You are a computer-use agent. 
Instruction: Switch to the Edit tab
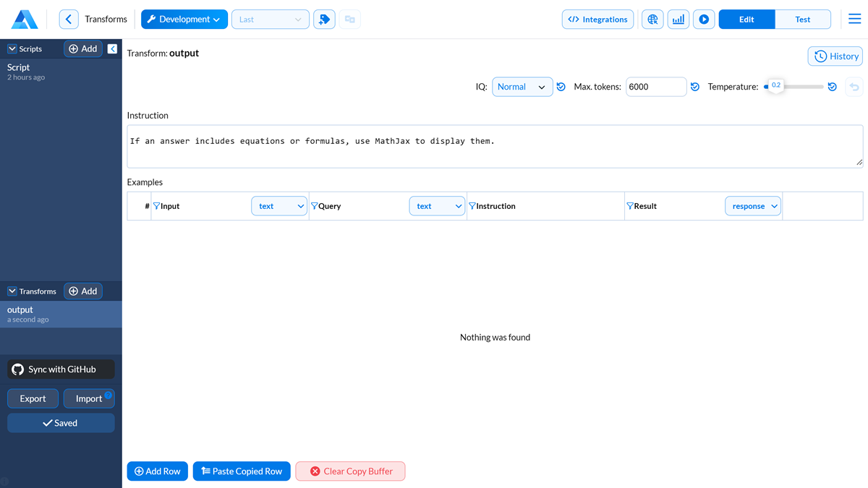pos(746,20)
